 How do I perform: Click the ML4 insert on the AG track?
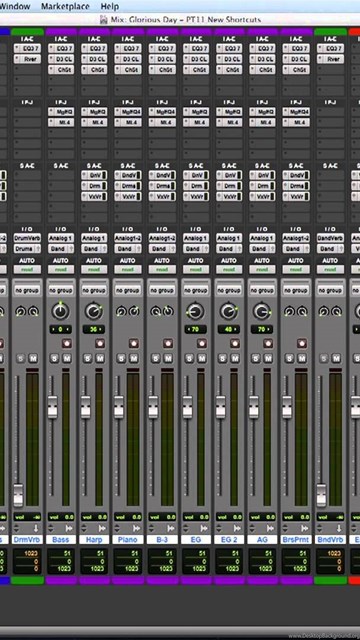pos(262,122)
